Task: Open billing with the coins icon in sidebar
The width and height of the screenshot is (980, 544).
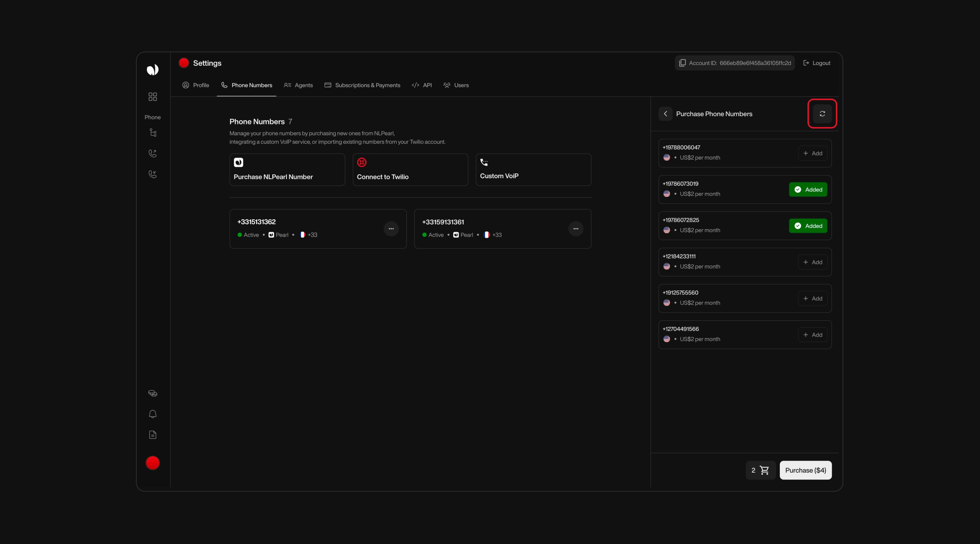Action: point(152,393)
